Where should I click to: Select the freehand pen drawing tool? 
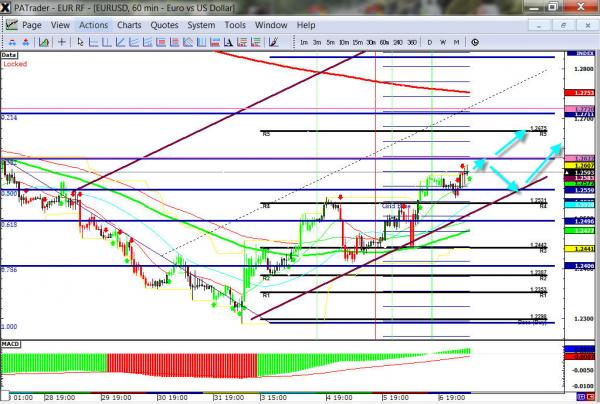pyautogui.click(x=273, y=42)
